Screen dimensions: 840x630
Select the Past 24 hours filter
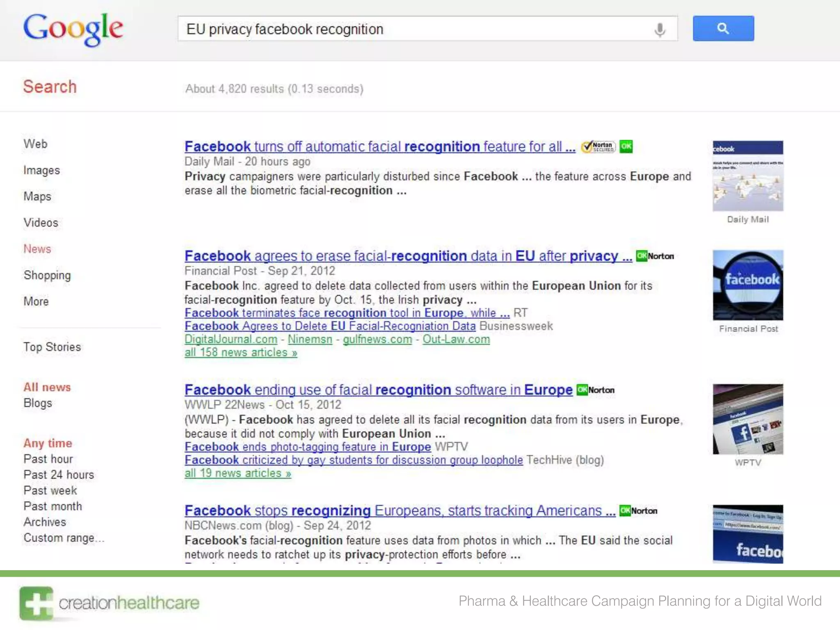[59, 475]
